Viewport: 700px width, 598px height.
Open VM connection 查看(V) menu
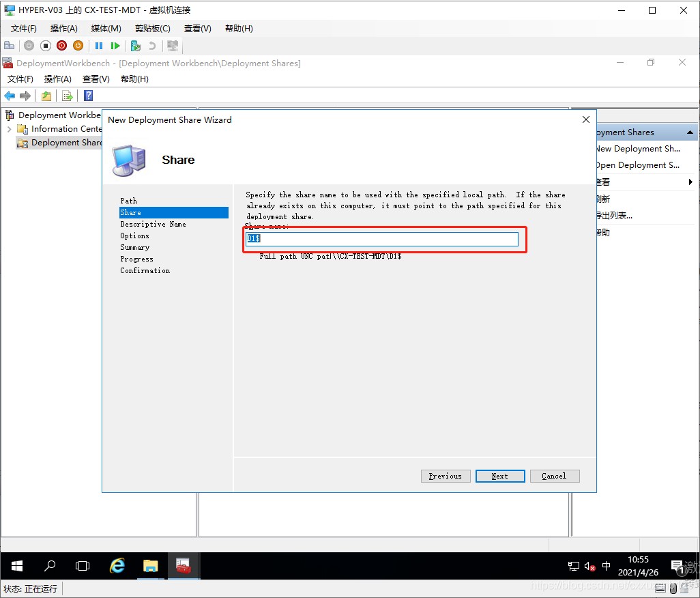198,29
